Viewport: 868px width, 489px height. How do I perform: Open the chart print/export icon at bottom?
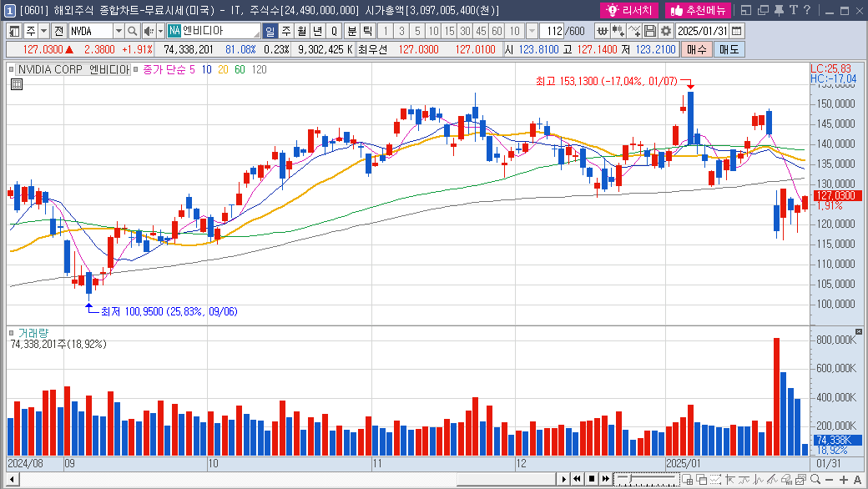(x=800, y=479)
